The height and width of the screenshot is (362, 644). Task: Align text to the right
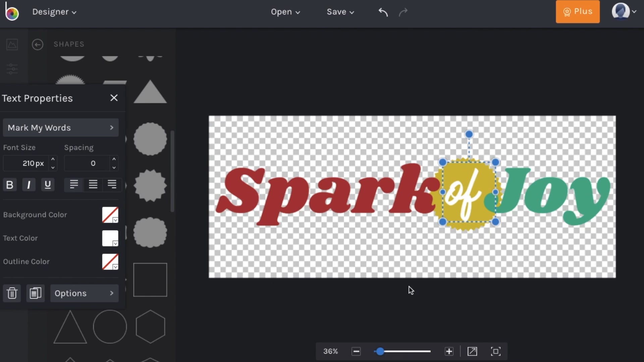click(x=112, y=184)
